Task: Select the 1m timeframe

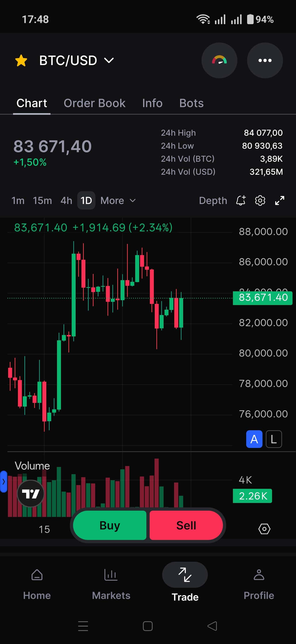Action: (18, 200)
